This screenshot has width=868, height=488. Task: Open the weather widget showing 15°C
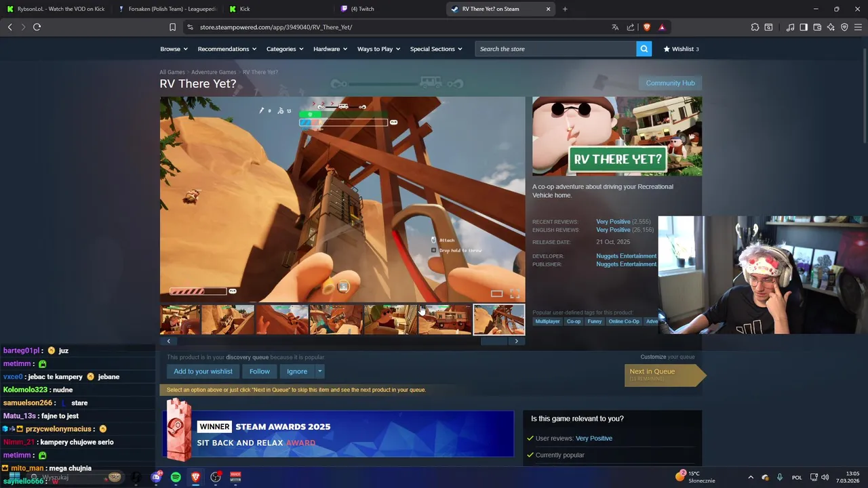click(695, 476)
